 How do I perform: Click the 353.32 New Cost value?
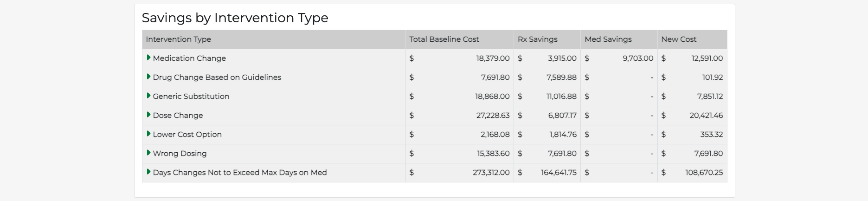click(x=711, y=135)
